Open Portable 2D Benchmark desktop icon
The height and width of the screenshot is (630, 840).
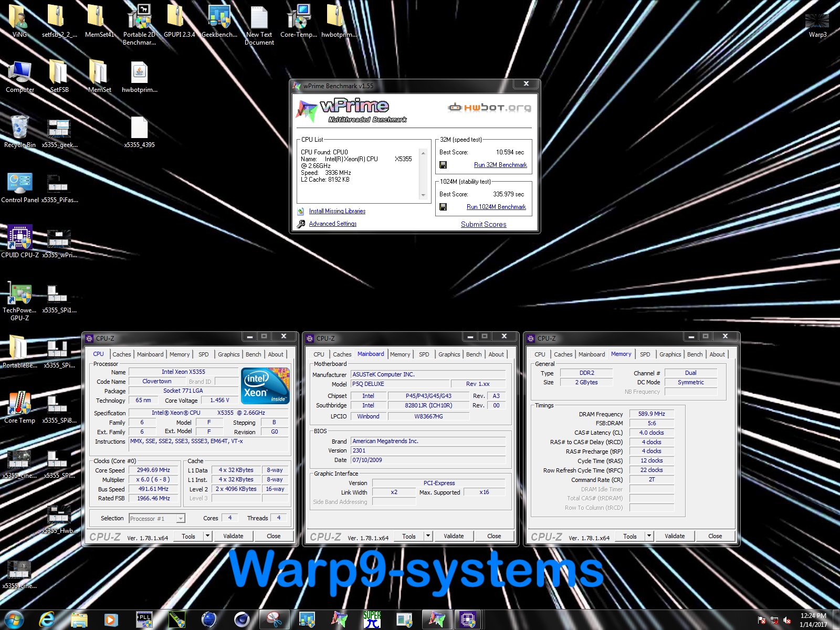139,24
